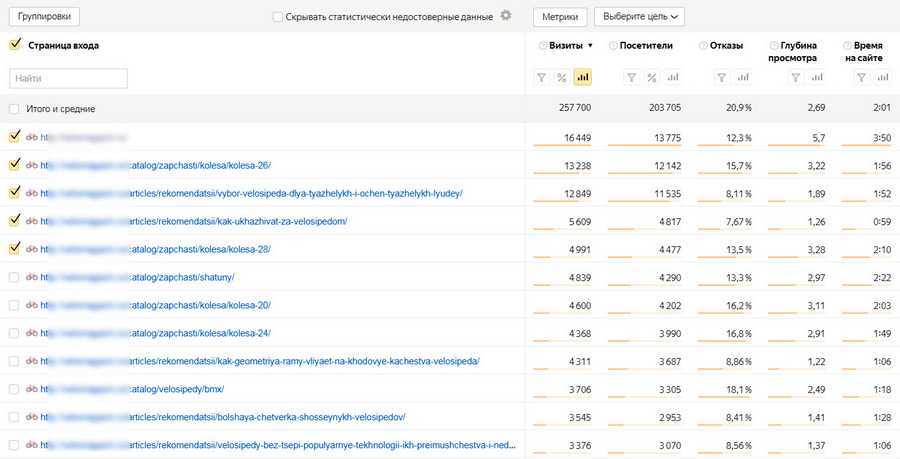Click the filter icon under Визиты
Screen dimensions: 900x459
coord(541,78)
